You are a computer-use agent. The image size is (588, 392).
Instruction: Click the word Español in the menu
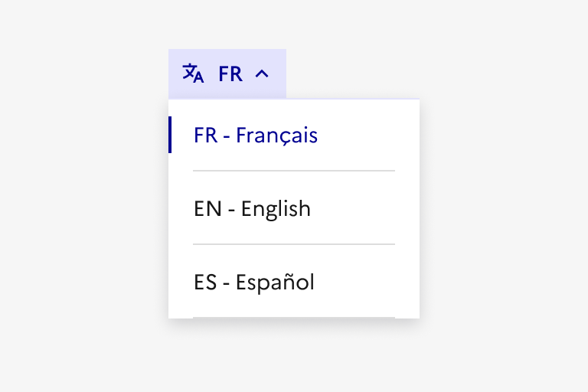pyautogui.click(x=275, y=283)
